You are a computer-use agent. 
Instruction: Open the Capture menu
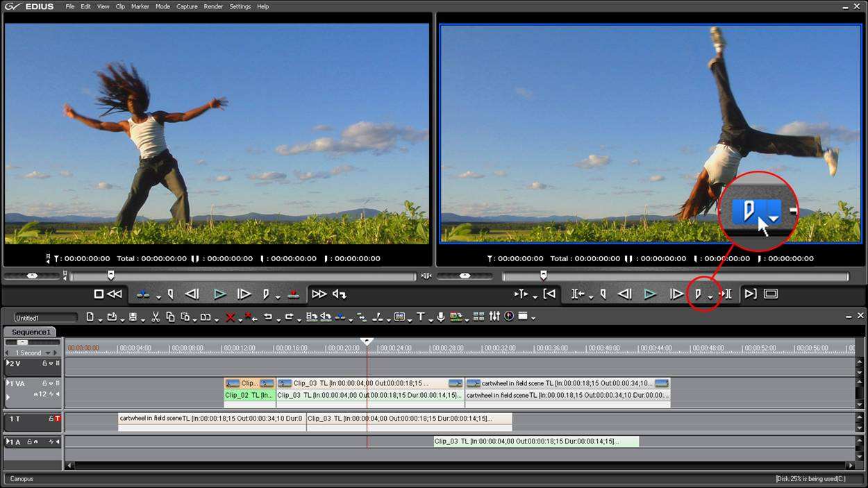click(x=187, y=6)
